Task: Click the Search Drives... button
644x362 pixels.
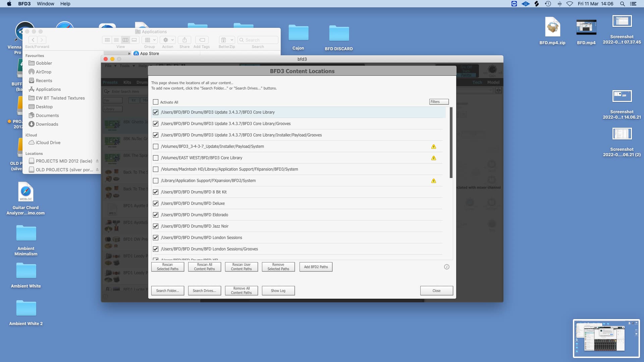Action: point(205,291)
